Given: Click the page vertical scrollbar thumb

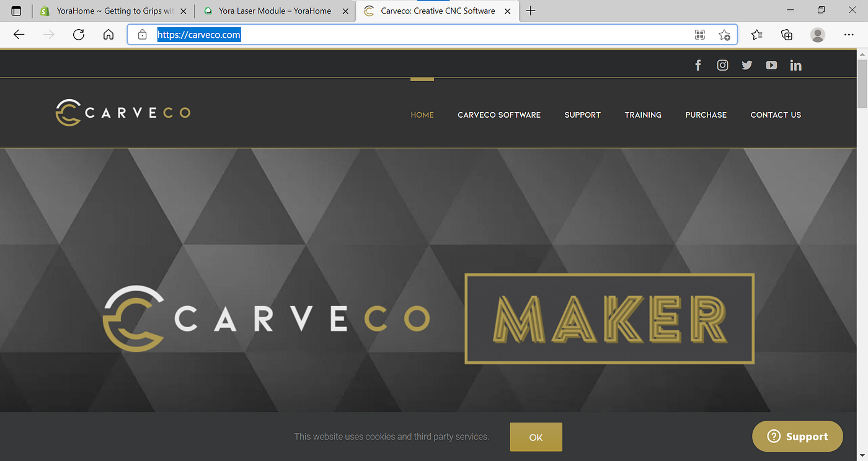Looking at the screenshot, I should click(862, 85).
